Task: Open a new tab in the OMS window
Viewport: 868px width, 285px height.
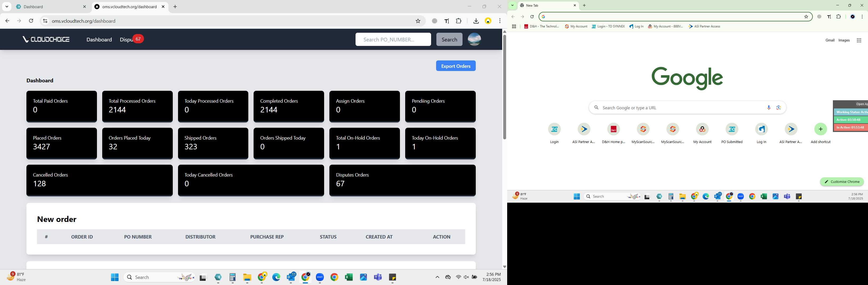Action: click(x=175, y=7)
